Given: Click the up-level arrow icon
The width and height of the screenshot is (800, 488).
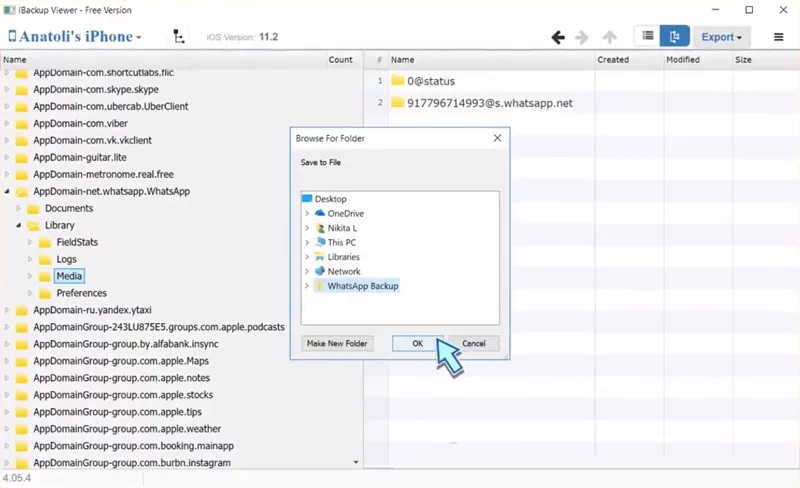Looking at the screenshot, I should point(609,37).
